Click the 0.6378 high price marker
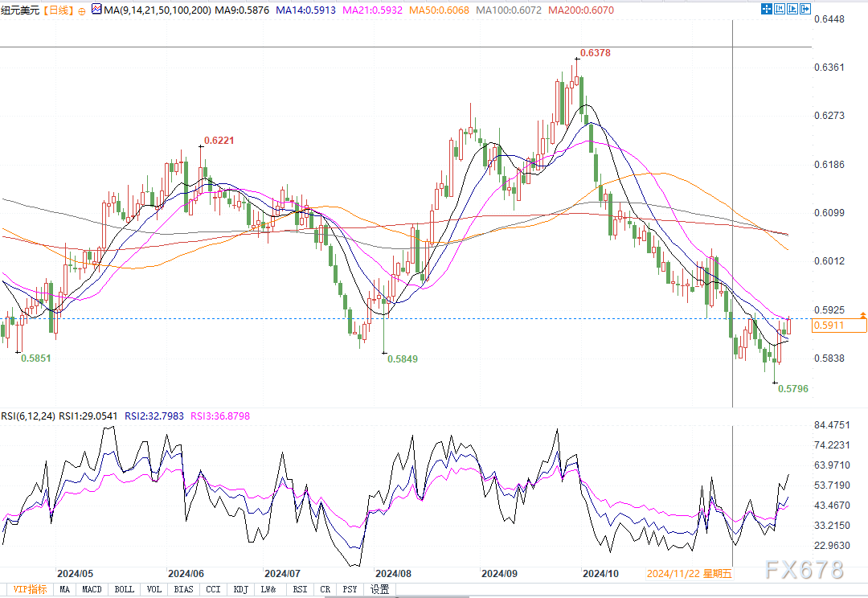Image resolution: width=868 pixels, height=598 pixels. (x=595, y=53)
